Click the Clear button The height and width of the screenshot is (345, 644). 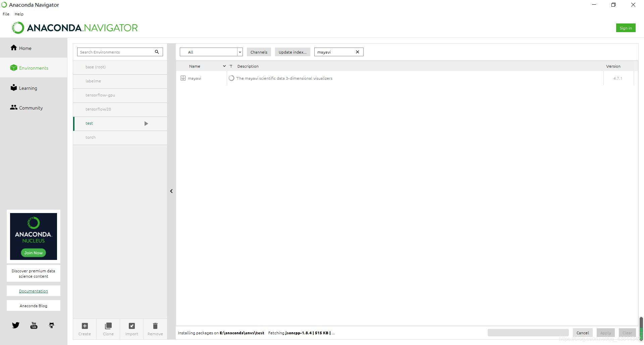click(x=627, y=333)
